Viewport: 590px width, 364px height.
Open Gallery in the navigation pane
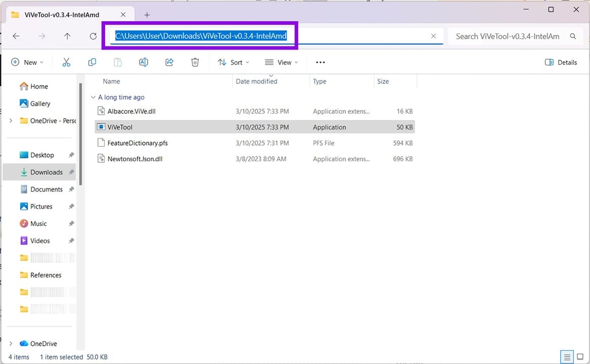40,104
